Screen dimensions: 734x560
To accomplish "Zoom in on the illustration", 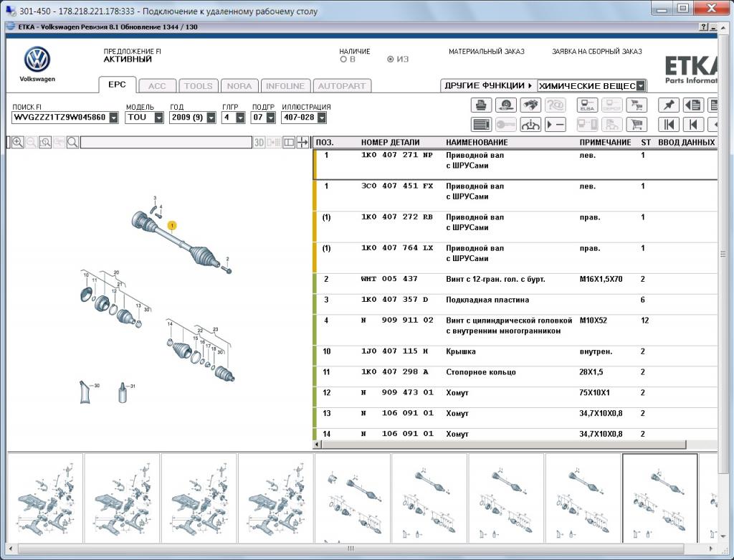I will click(18, 143).
